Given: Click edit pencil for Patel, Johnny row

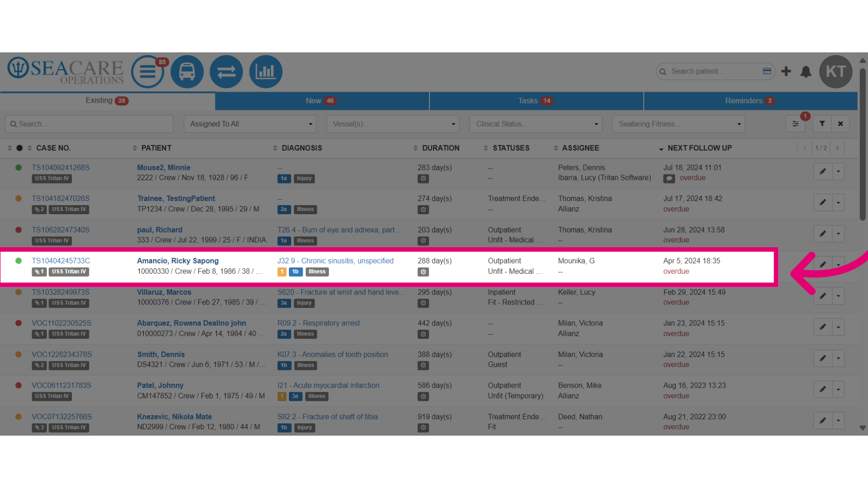Looking at the screenshot, I should [823, 389].
